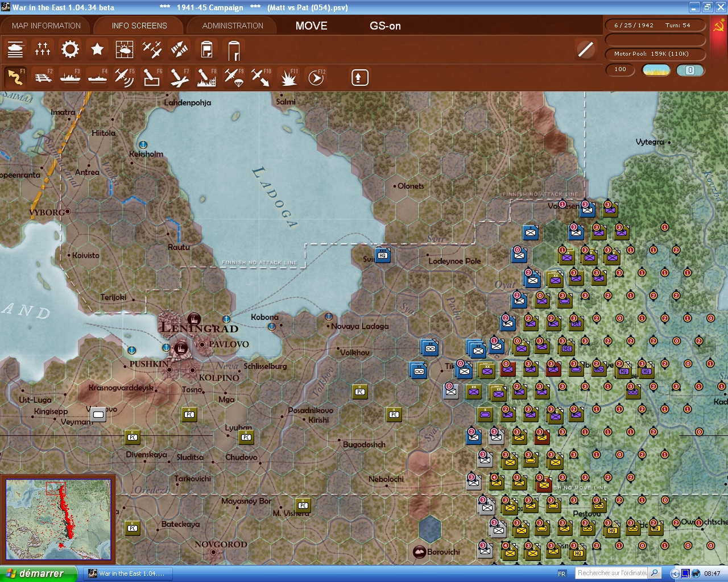This screenshot has height=582, width=728.
Task: Click the wheat field weather indicator
Action: tap(656, 70)
